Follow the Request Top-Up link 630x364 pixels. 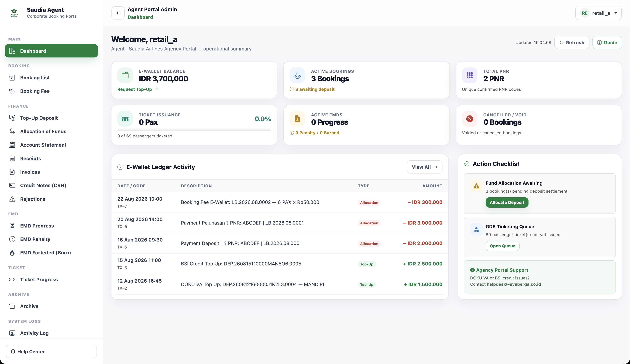(x=137, y=89)
